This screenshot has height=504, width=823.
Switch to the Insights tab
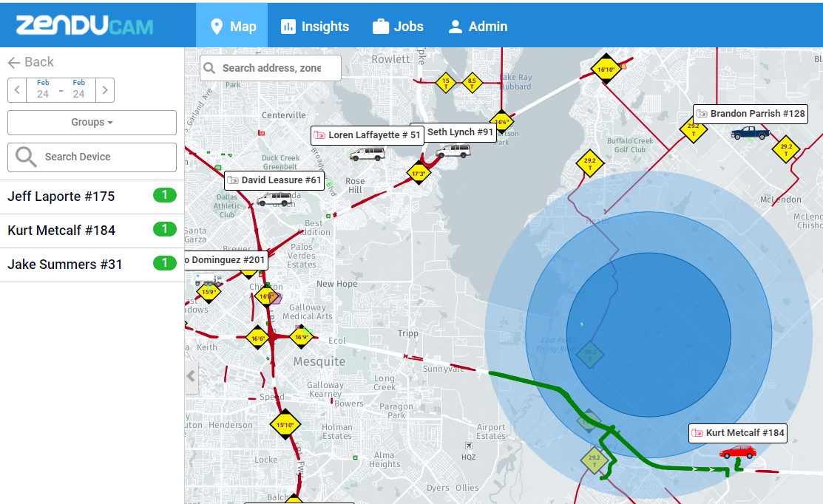click(315, 26)
